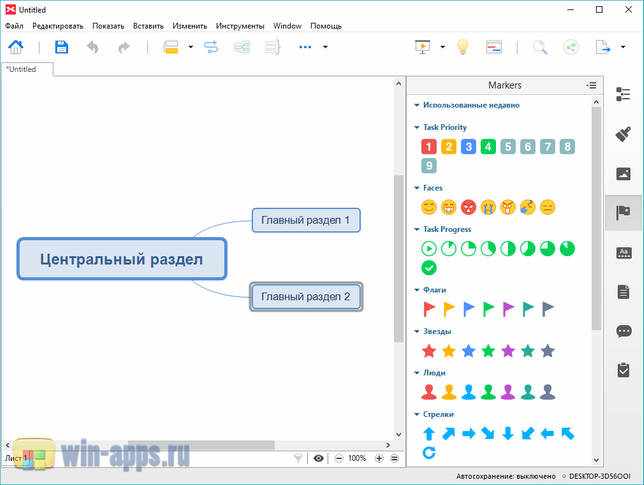
Task: Open the Изменить menu
Action: point(190,26)
